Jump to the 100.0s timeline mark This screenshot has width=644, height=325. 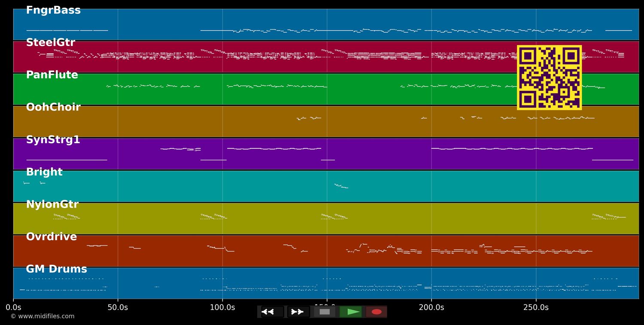click(222, 307)
